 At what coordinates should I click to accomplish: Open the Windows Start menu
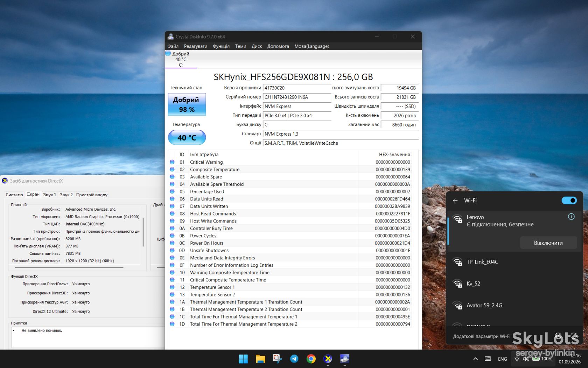243,359
